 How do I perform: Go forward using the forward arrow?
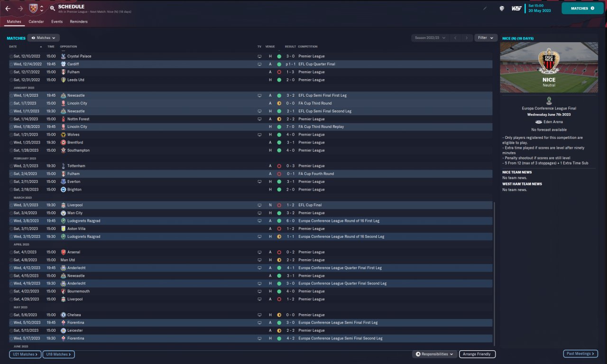tap(20, 9)
